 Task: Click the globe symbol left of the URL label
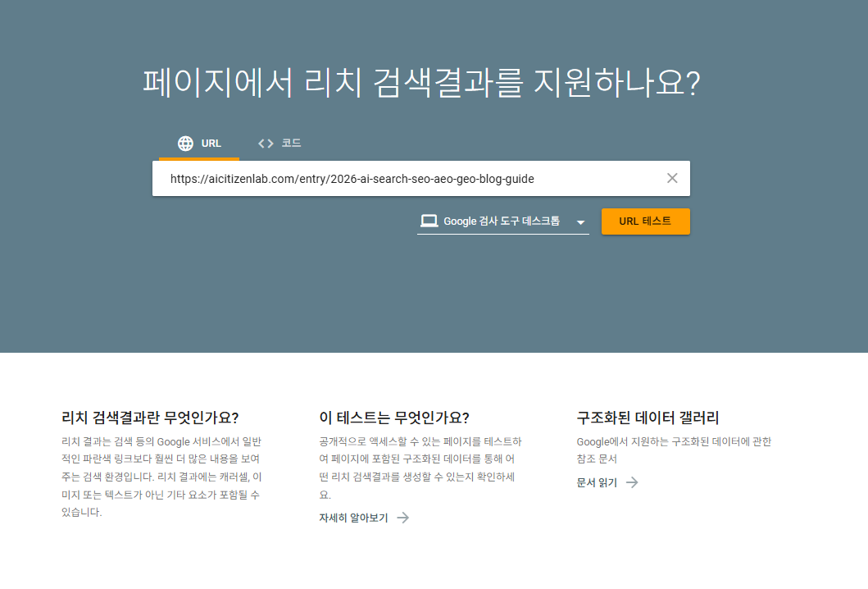pos(185,143)
